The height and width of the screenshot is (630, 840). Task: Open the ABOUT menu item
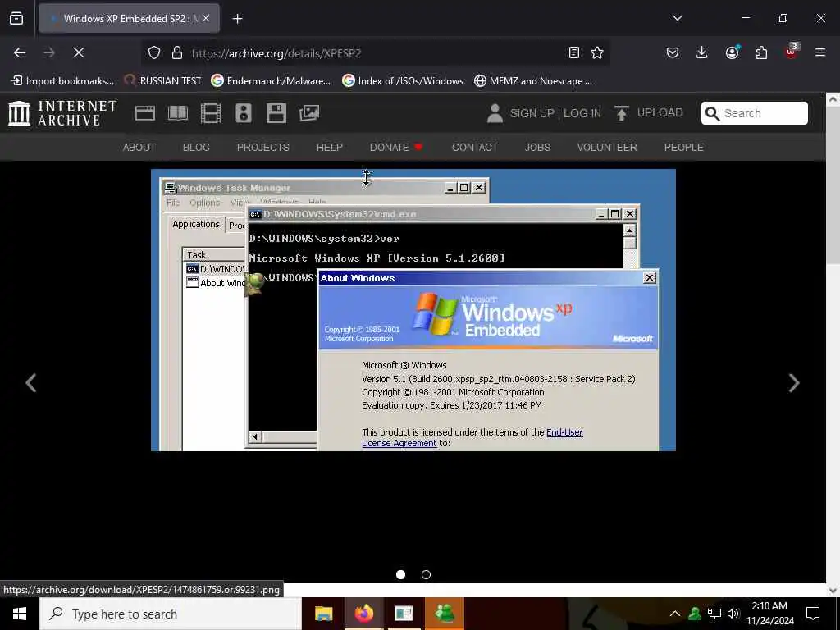(139, 148)
